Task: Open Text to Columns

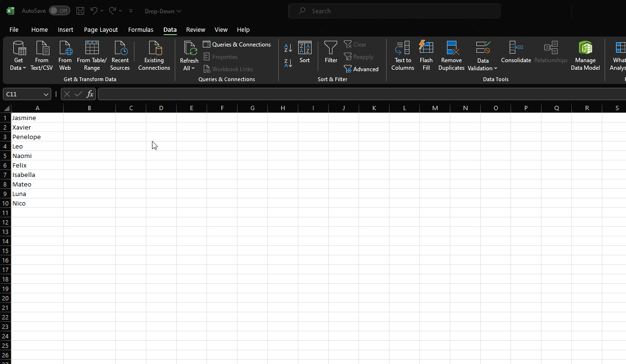Action: (x=402, y=55)
